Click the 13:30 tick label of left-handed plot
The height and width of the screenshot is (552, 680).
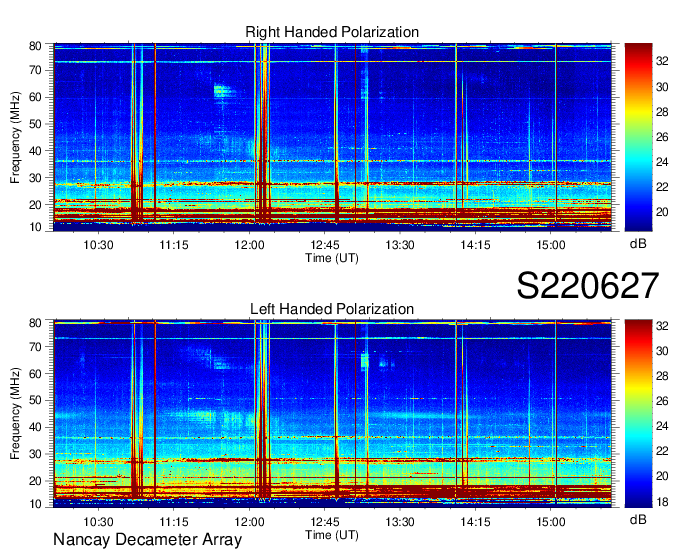[x=400, y=522]
